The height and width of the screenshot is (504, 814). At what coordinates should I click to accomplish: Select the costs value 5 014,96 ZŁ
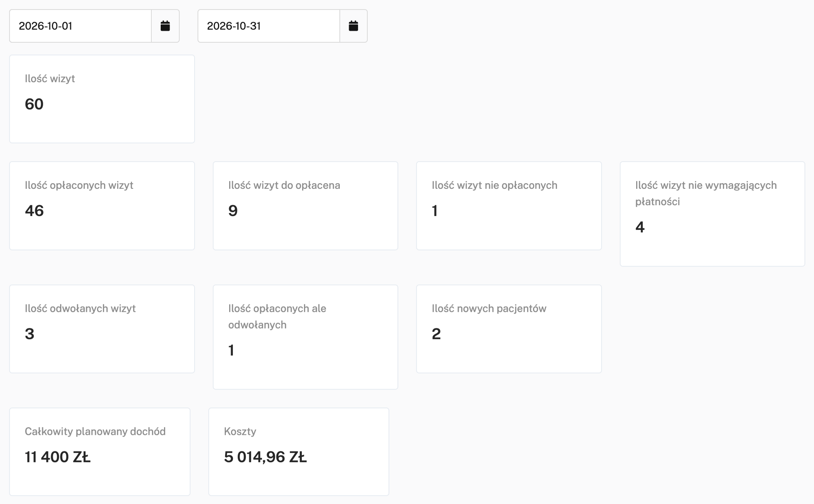[265, 457]
